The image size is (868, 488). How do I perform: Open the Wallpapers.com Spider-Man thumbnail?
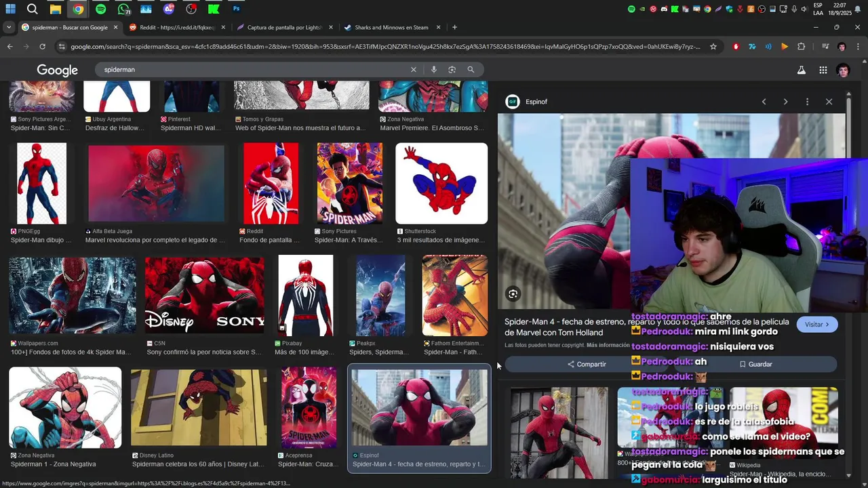click(73, 295)
